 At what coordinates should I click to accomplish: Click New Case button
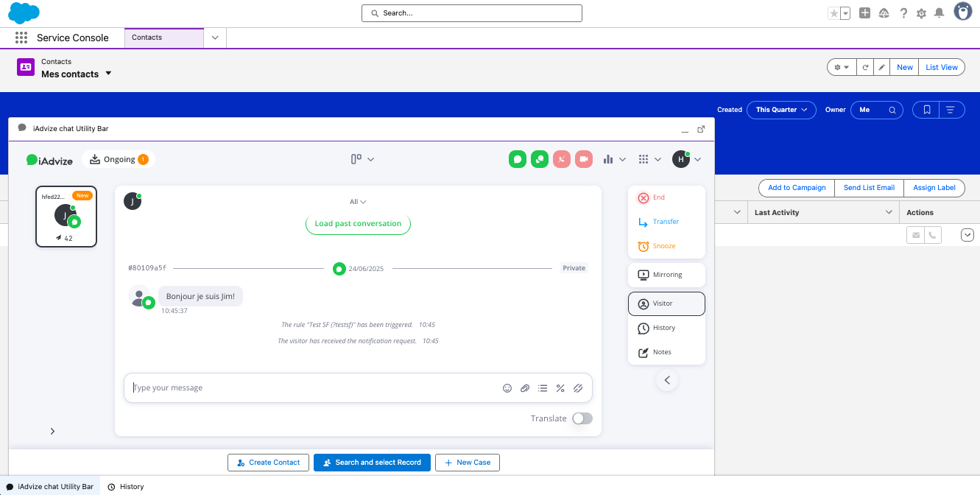[x=468, y=463]
